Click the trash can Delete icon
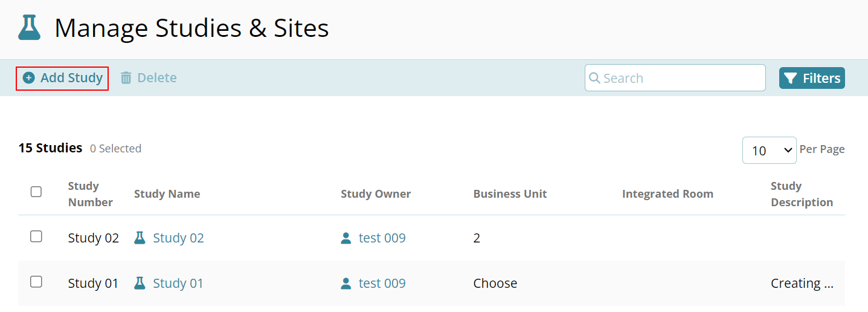The image size is (868, 312). click(126, 78)
